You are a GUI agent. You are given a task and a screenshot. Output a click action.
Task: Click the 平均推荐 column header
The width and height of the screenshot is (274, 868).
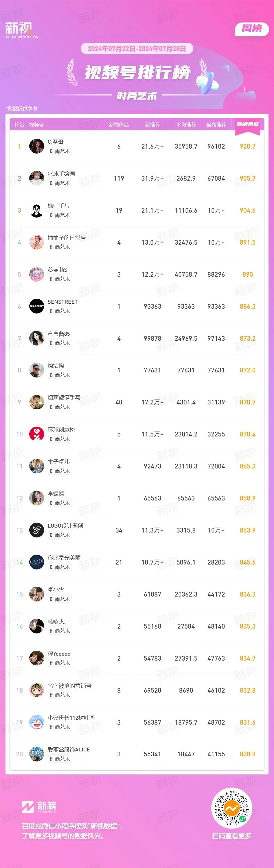click(186, 125)
